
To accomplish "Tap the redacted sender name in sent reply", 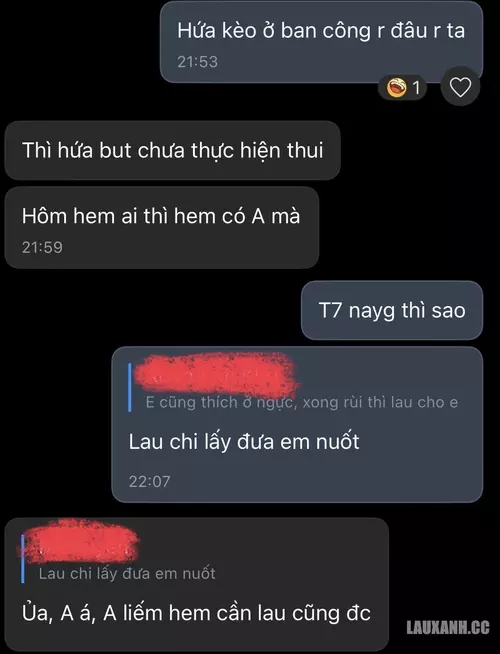I will click(217, 373).
